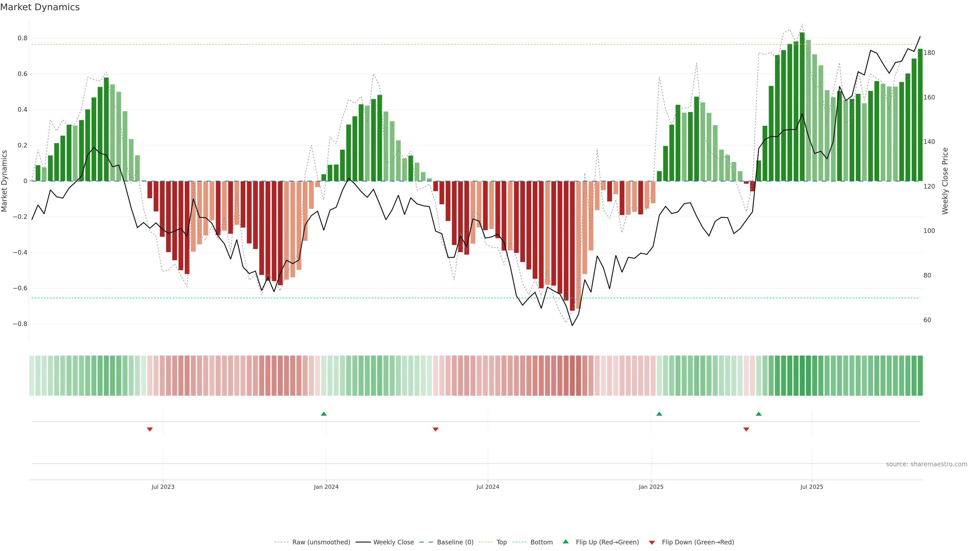Viewport: 980px width, 551px height.
Task: Click the Flip Up (Red→Green) legend label
Action: pyautogui.click(x=607, y=542)
